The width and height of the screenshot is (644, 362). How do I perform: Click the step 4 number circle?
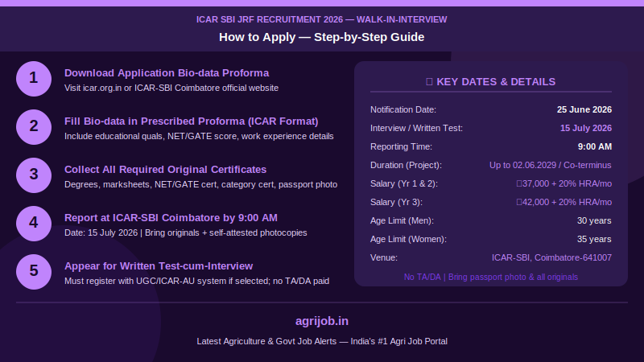34,224
